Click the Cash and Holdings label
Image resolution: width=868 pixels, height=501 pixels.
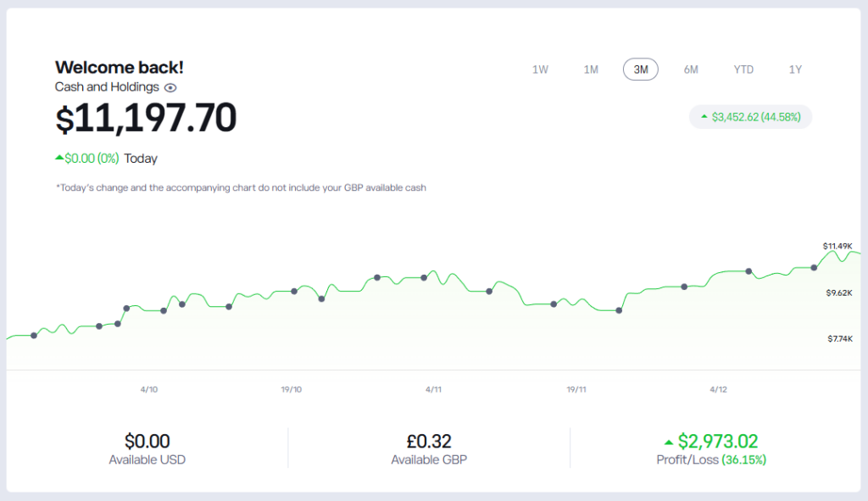pos(107,87)
